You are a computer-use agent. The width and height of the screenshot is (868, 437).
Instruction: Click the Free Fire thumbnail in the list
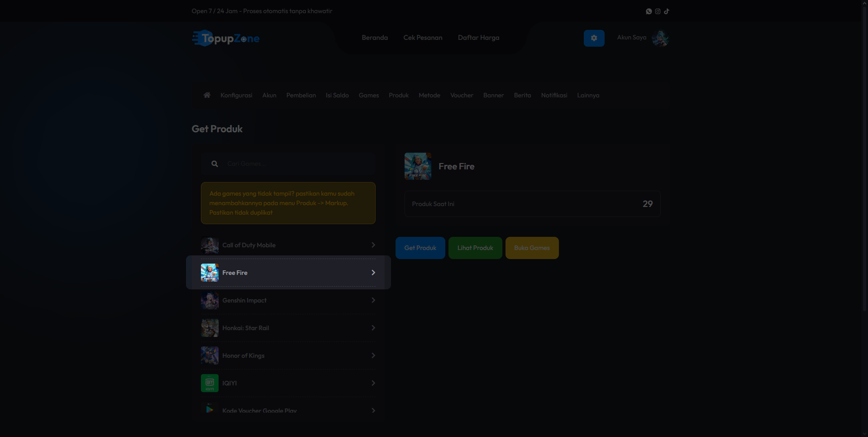[x=210, y=273]
